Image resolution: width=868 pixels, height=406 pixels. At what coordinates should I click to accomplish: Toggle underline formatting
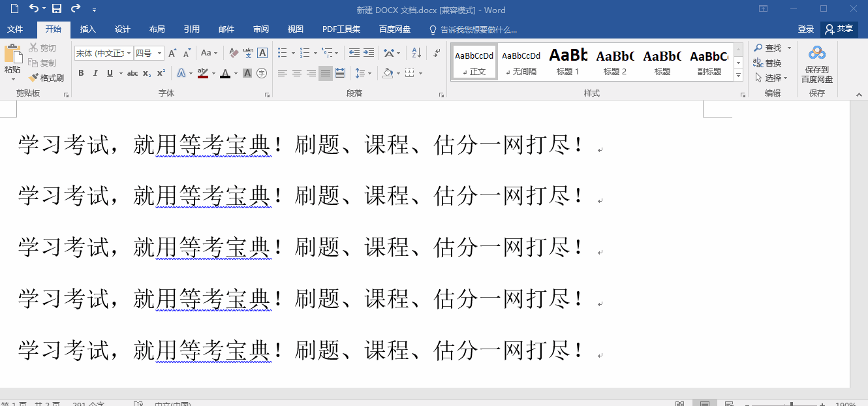tap(110, 73)
